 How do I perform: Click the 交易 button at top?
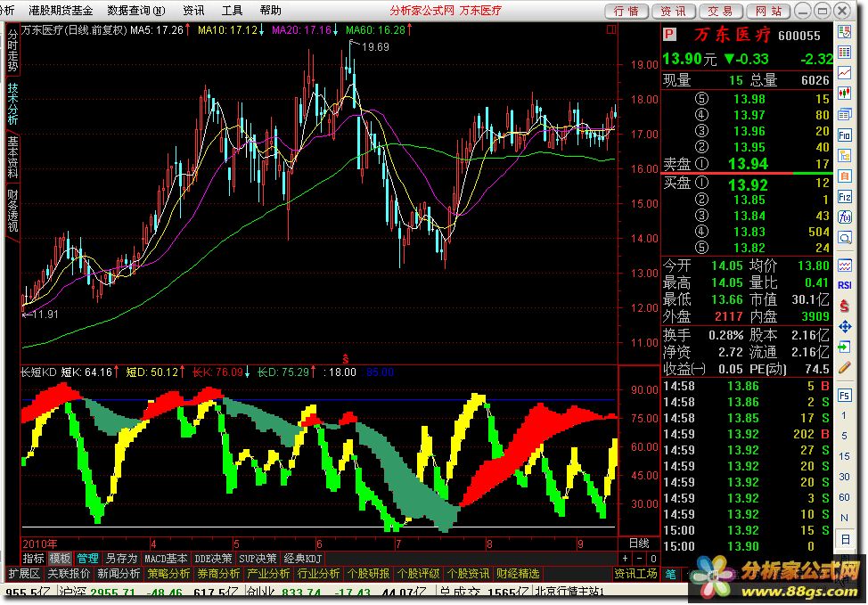click(720, 11)
